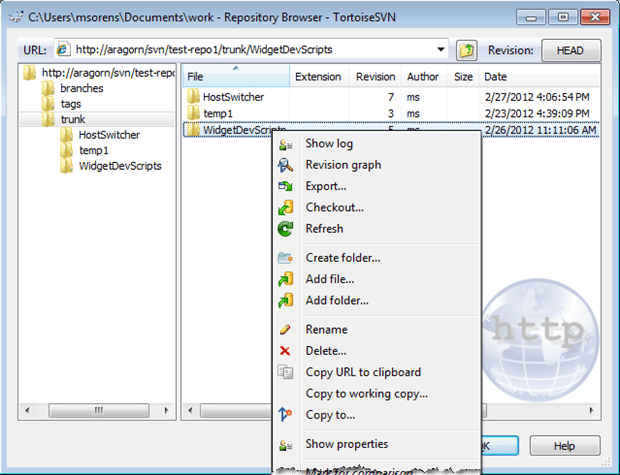The width and height of the screenshot is (620, 475).
Task: Click the Add folder icon
Action: (285, 300)
